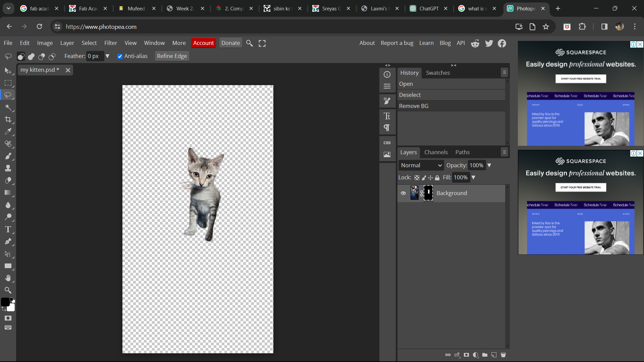Image resolution: width=644 pixels, height=362 pixels.
Task: Click the Donate button
Action: tap(230, 43)
